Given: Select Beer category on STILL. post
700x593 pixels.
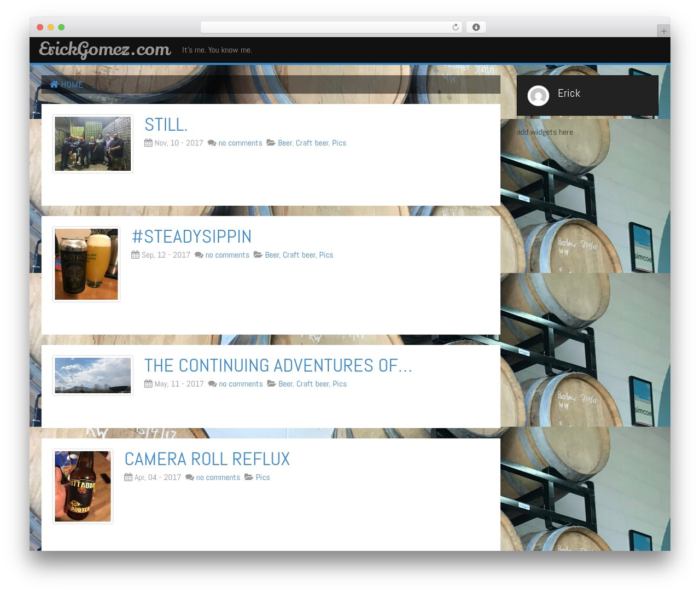Looking at the screenshot, I should [285, 143].
